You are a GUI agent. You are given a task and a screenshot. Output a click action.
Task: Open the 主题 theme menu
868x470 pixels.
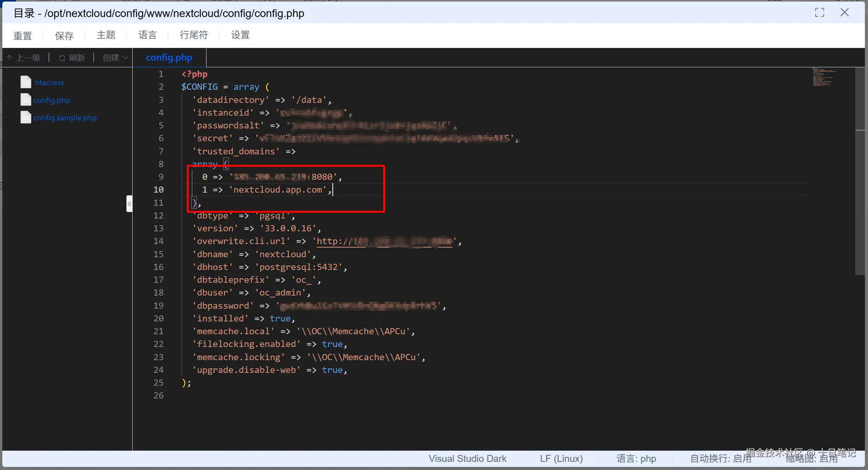pyautogui.click(x=106, y=35)
